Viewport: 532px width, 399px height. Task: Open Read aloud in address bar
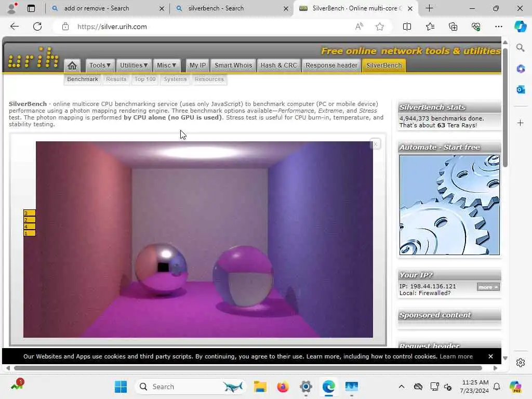(x=359, y=26)
